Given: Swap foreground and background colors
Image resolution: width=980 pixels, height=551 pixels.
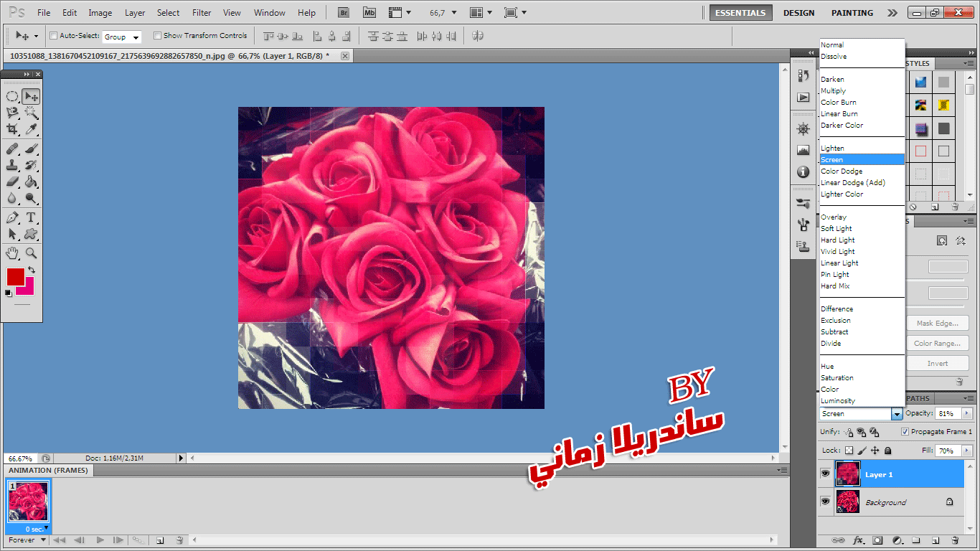Looking at the screenshot, I should 31,270.
